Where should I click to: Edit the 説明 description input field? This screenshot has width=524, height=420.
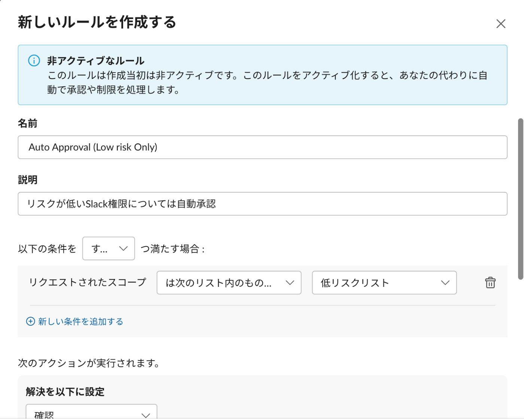262,204
